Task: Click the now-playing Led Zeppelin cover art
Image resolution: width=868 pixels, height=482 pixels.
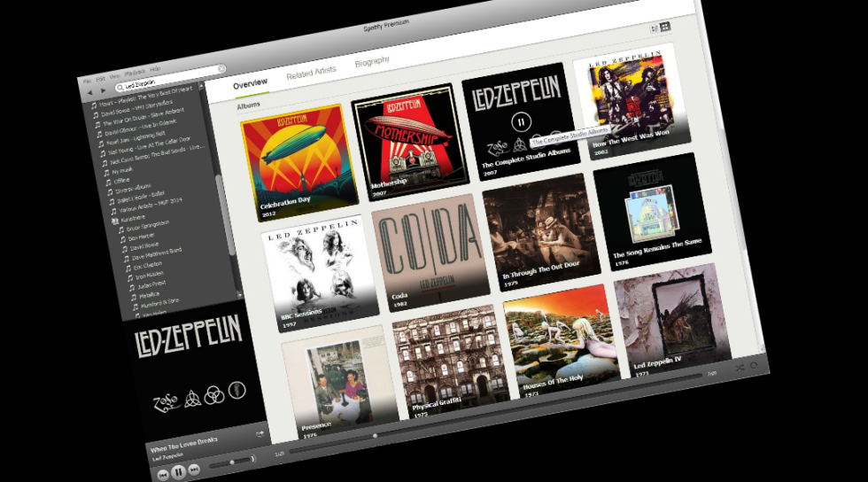Action: click(194, 371)
